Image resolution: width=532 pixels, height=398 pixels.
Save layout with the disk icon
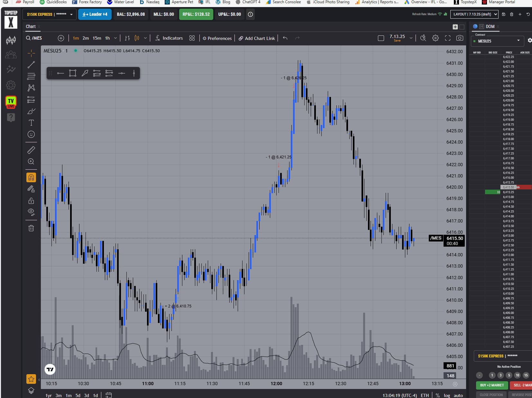pyautogui.click(x=504, y=14)
